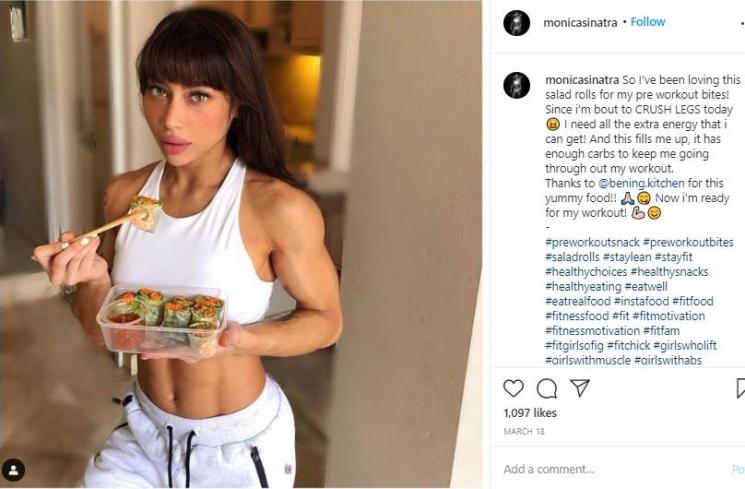Open more options ellipsis menu
The width and height of the screenshot is (745, 489).
point(742,22)
